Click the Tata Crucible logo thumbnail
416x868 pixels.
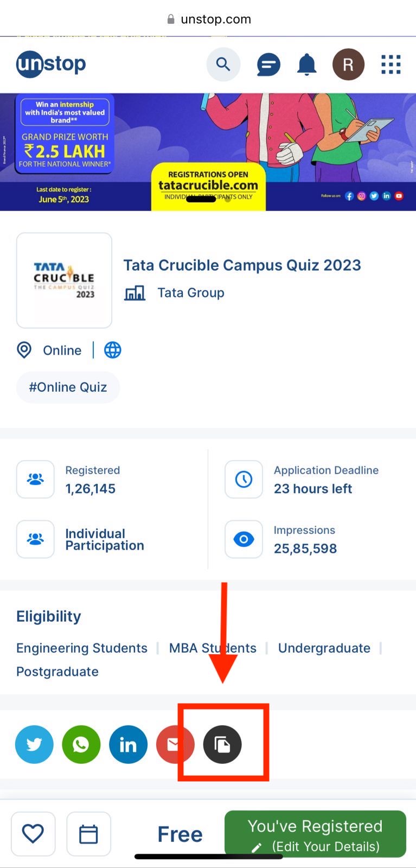point(64,280)
